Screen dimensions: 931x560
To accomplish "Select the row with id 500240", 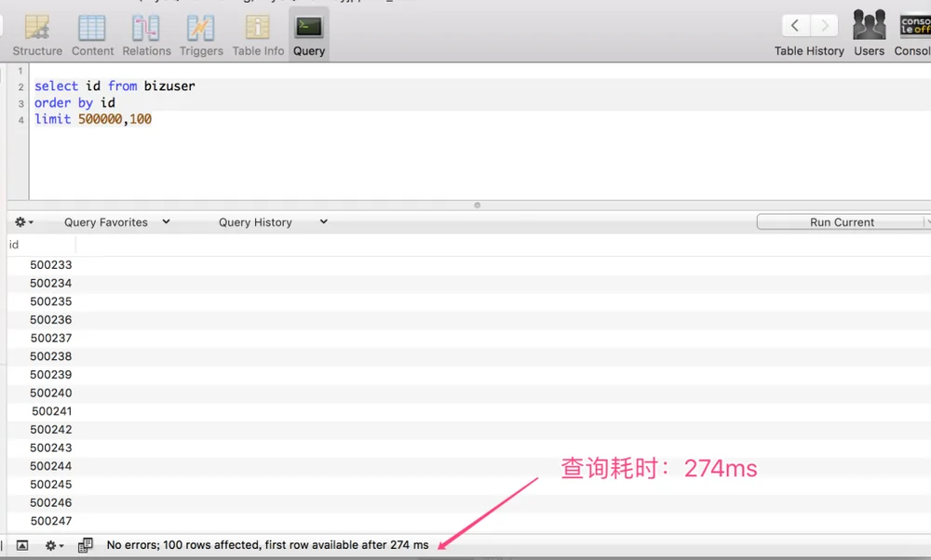I will tap(468, 393).
